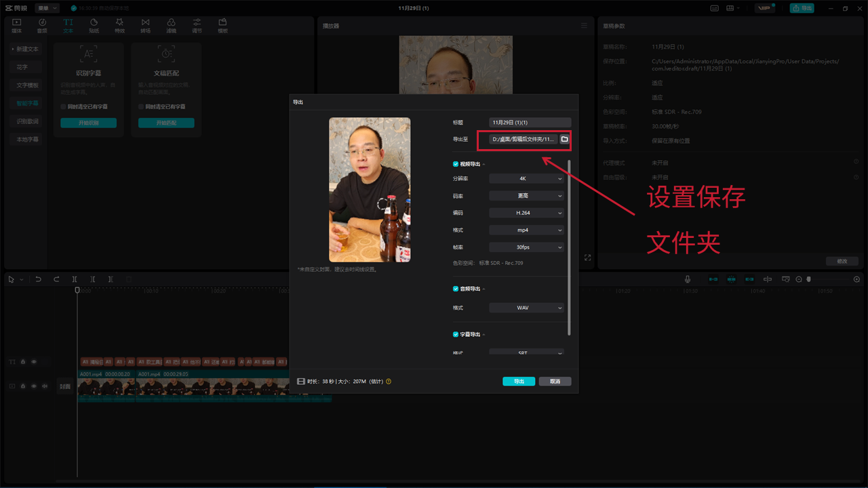
Task: Click the undo arrow in the timeline toolbar
Action: (x=39, y=279)
